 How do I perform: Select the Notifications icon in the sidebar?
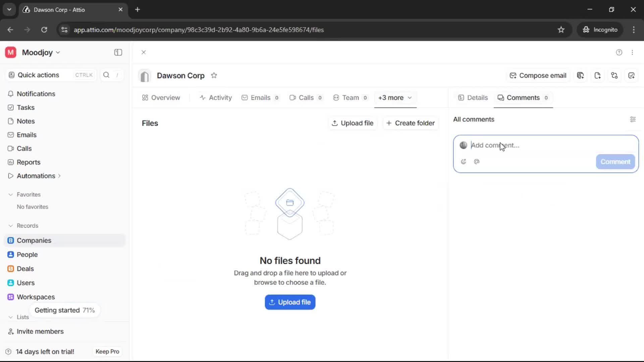pyautogui.click(x=10, y=94)
